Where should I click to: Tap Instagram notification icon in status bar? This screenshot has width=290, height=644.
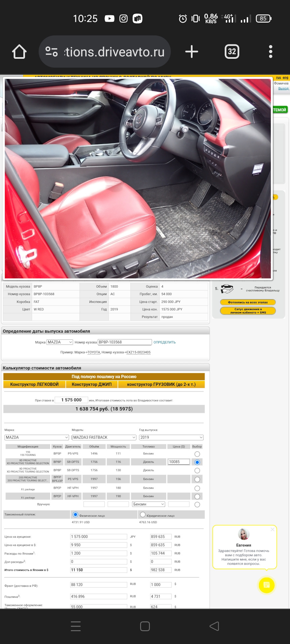pyautogui.click(x=124, y=19)
